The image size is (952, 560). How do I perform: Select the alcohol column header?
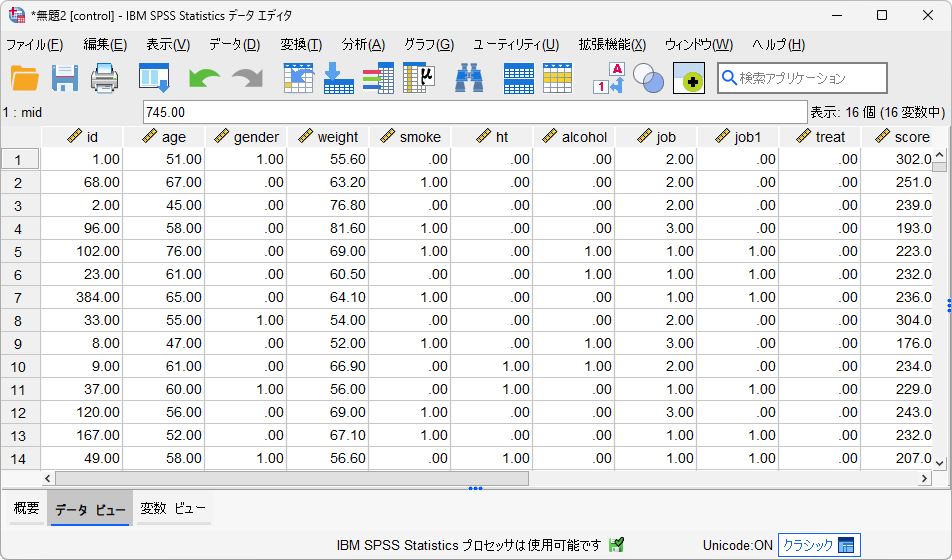pos(574,137)
